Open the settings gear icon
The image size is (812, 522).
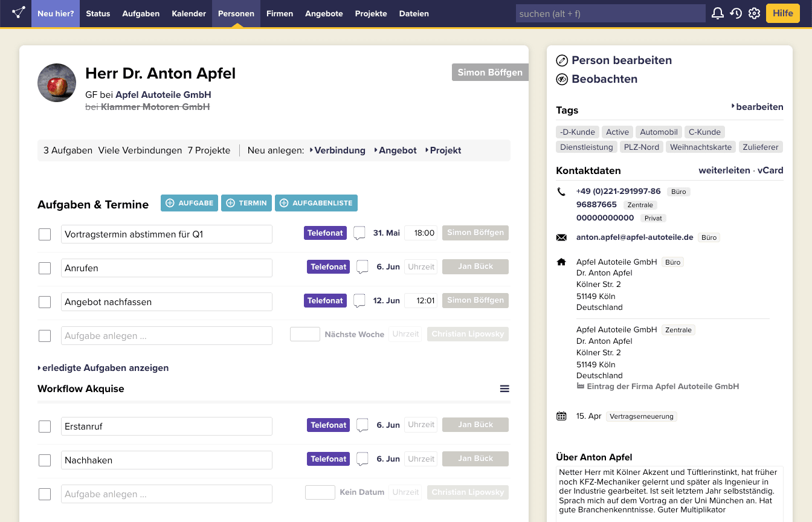point(753,13)
